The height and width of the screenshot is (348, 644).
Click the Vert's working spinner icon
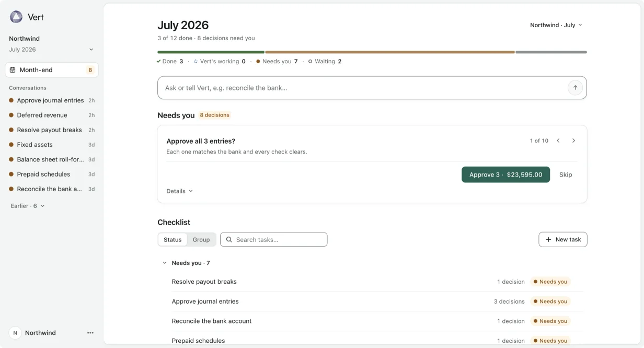pos(195,61)
